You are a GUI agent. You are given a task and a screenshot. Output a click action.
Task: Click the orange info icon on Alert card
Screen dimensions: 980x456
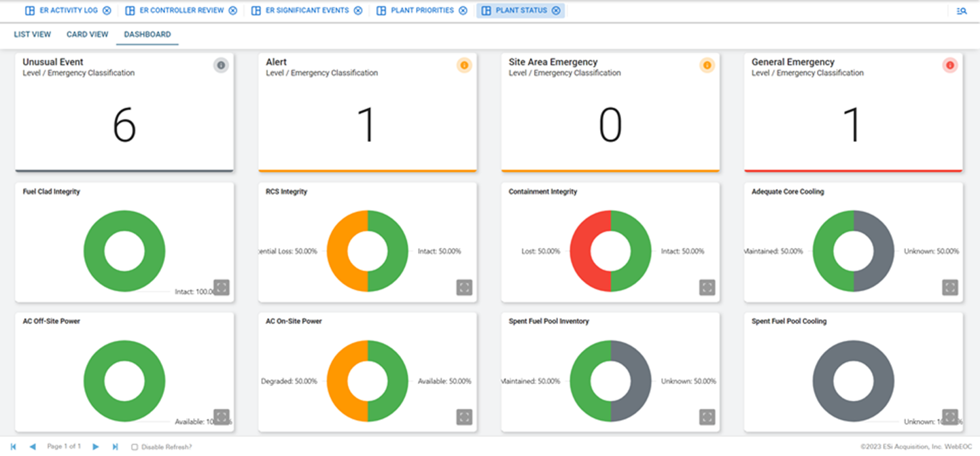click(463, 65)
